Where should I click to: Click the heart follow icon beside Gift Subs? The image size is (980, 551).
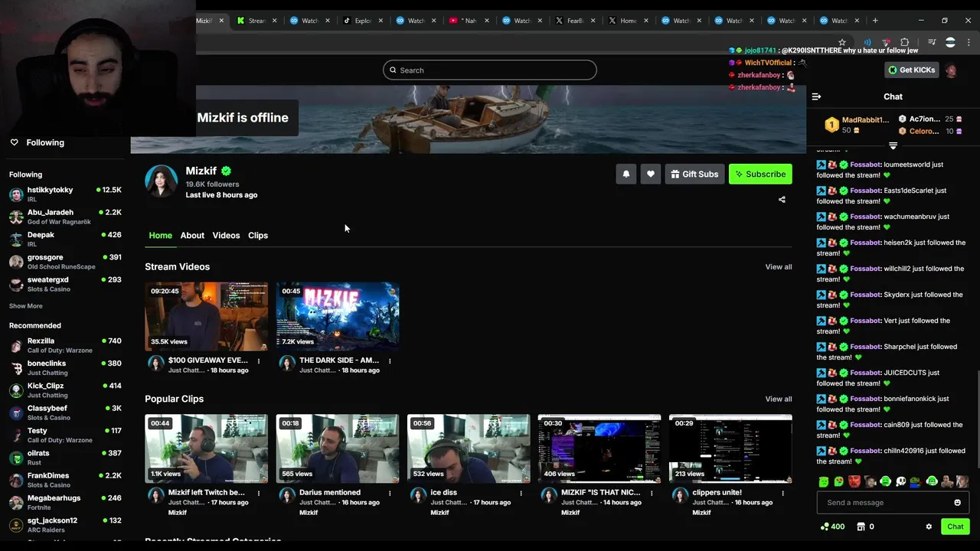pyautogui.click(x=651, y=174)
